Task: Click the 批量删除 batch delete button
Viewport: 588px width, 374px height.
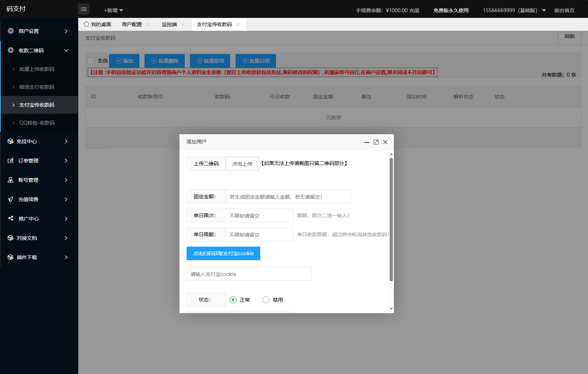Action: (164, 60)
